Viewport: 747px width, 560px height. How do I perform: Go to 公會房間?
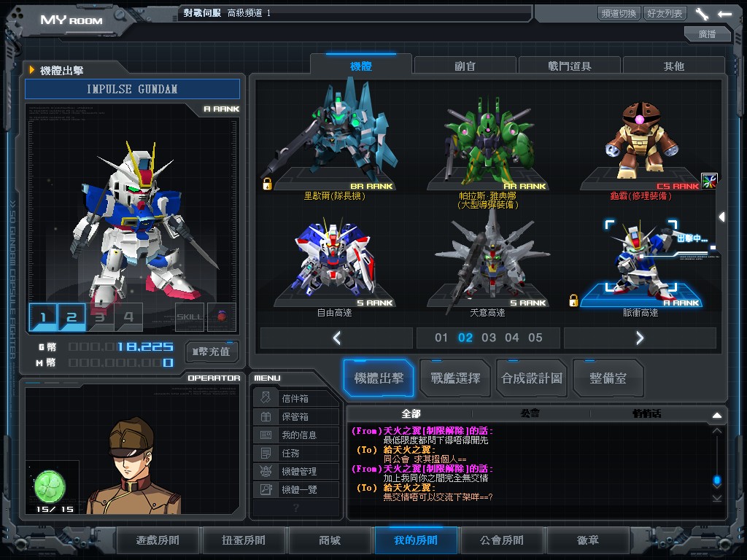[x=502, y=540]
